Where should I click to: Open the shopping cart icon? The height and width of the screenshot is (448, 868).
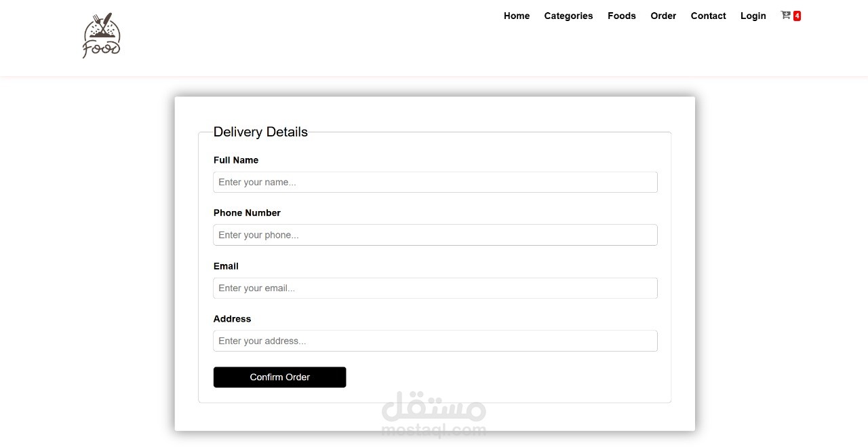click(785, 15)
